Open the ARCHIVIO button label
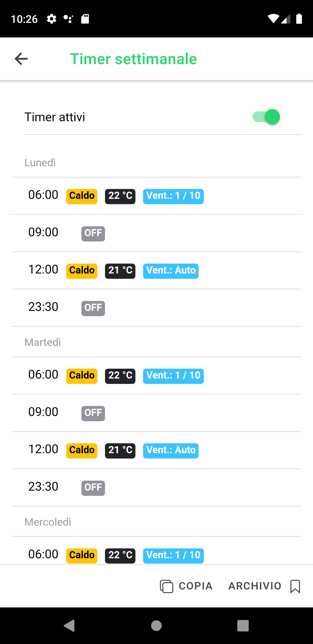Image resolution: width=313 pixels, height=644 pixels. pos(255,586)
